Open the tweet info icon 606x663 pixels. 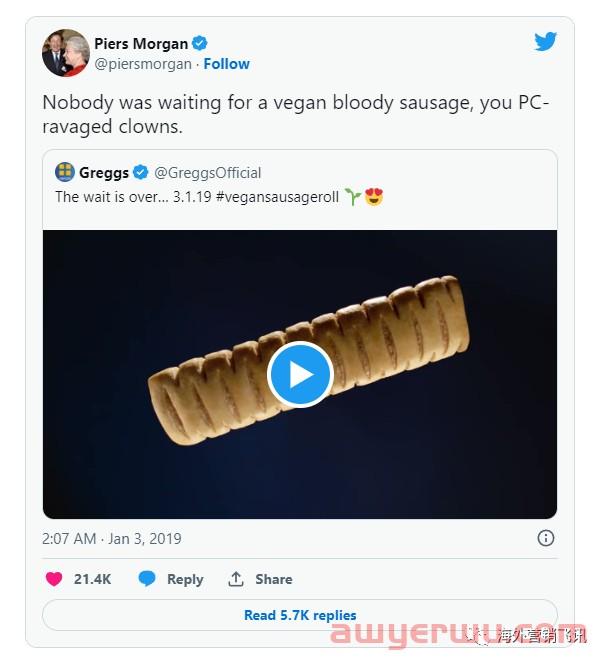click(546, 538)
